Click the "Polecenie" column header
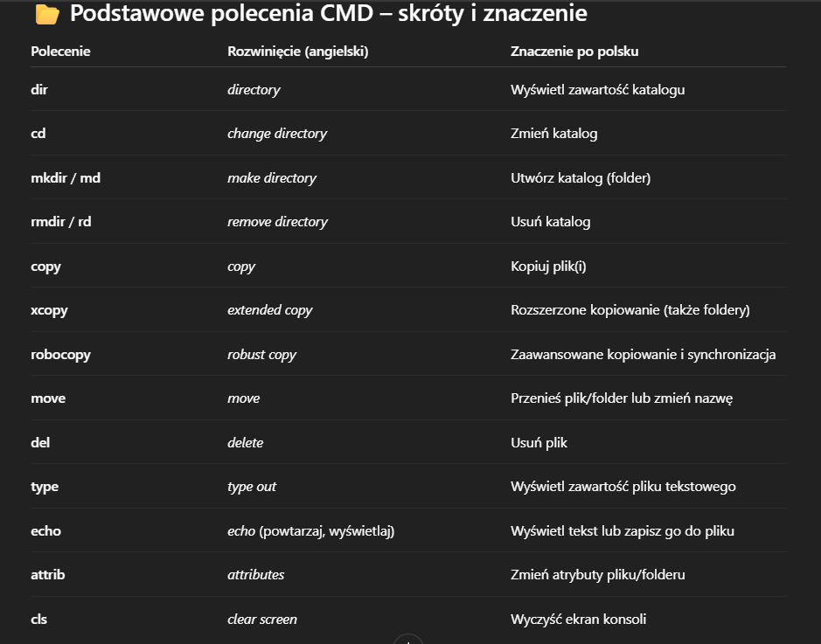This screenshot has width=821, height=644. coord(60,52)
